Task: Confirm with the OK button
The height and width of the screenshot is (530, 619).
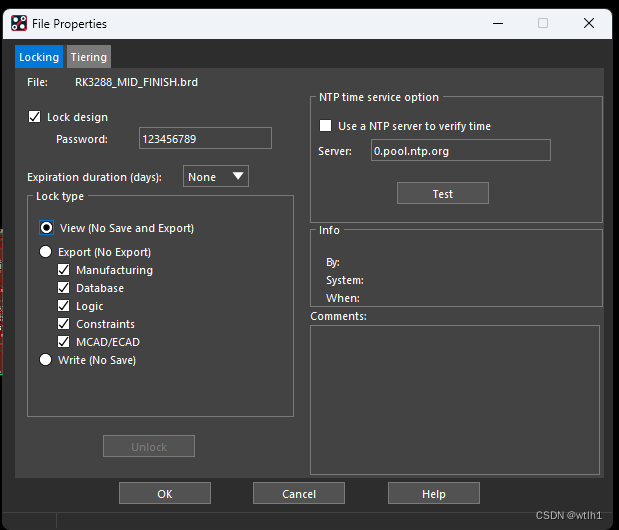Action: pyautogui.click(x=164, y=493)
